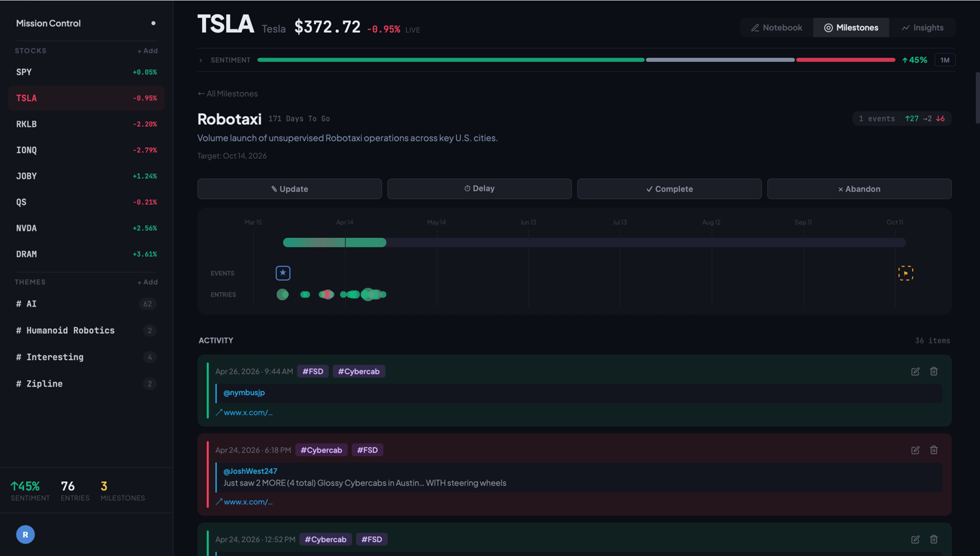Click #Cybercab tag on 6:18 PM entry

tap(321, 450)
